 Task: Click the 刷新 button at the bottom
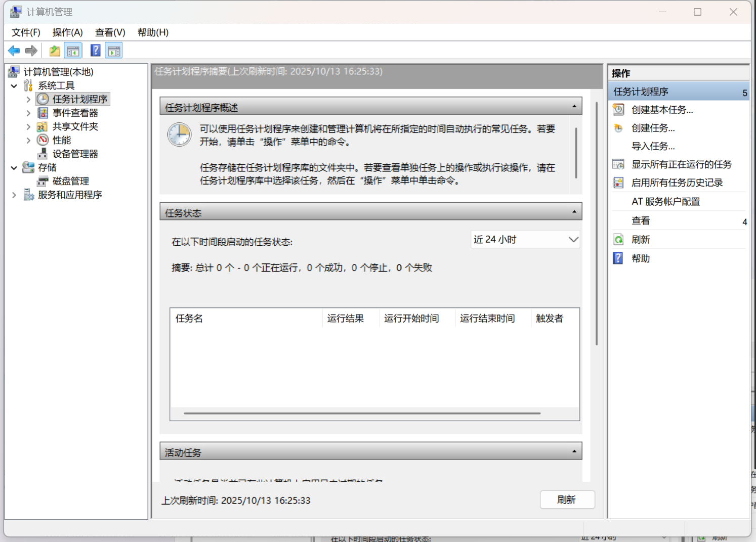[567, 500]
